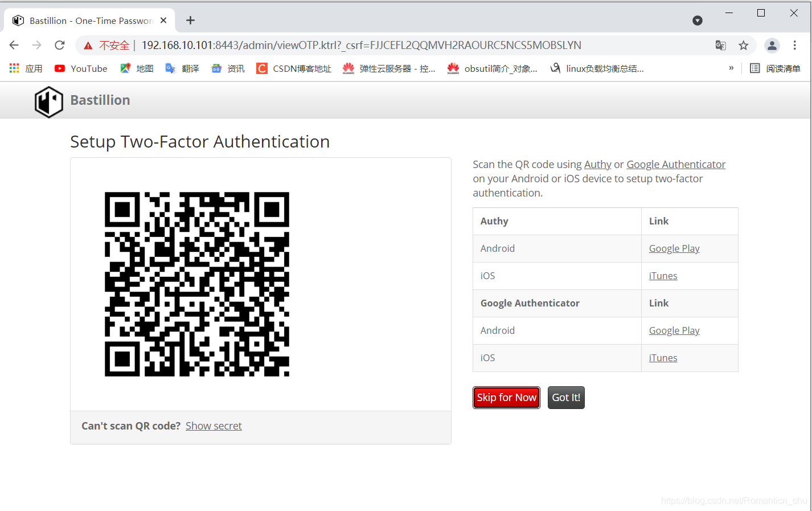The image size is (812, 511).
Task: Click the media control circle icon near toolbar
Action: 697,21
